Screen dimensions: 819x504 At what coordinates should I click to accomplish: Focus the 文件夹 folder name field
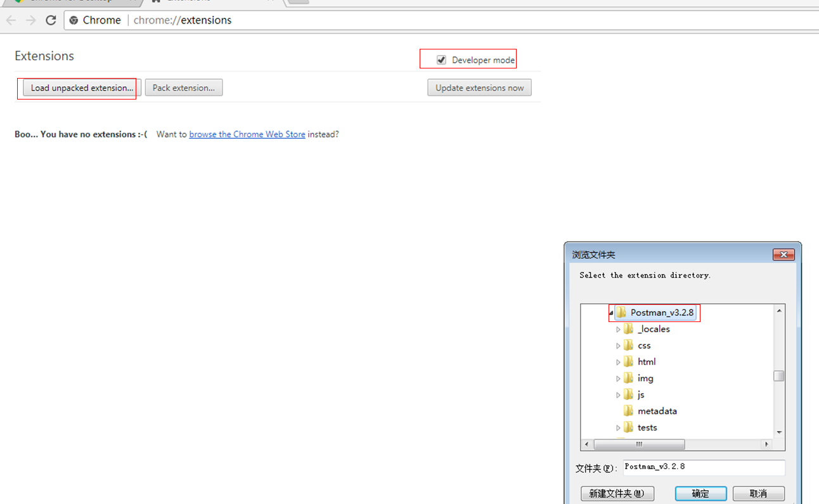click(x=704, y=467)
